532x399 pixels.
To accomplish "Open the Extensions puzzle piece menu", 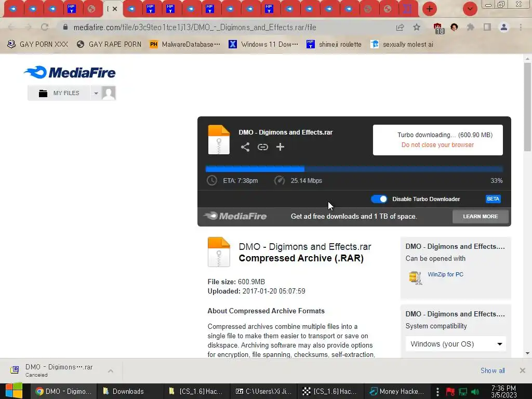I will 470,27.
